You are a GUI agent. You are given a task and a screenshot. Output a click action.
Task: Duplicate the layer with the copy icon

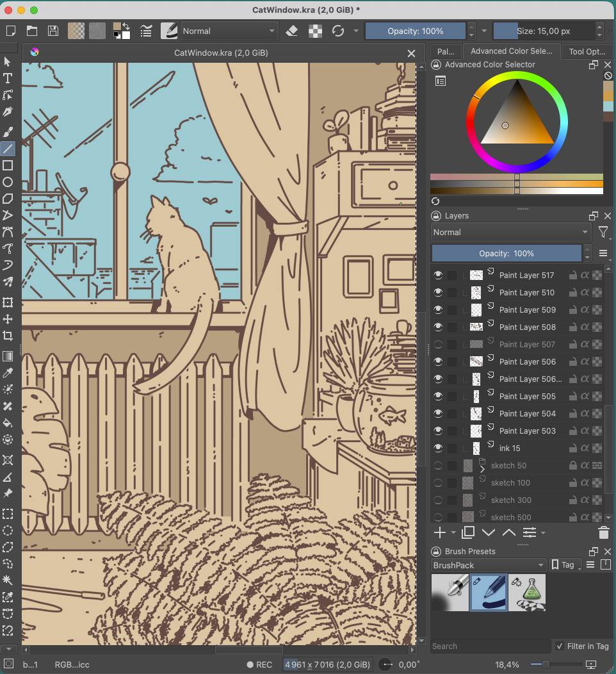468,532
